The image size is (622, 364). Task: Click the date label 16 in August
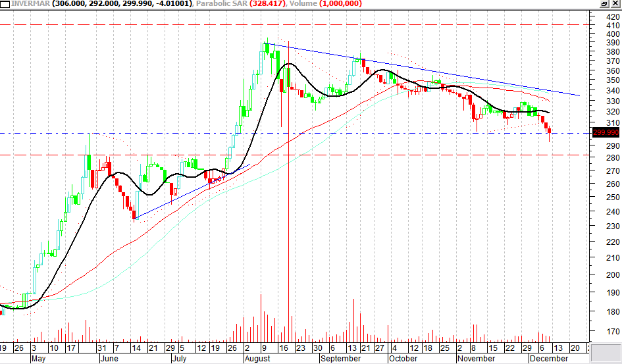pos(283,348)
